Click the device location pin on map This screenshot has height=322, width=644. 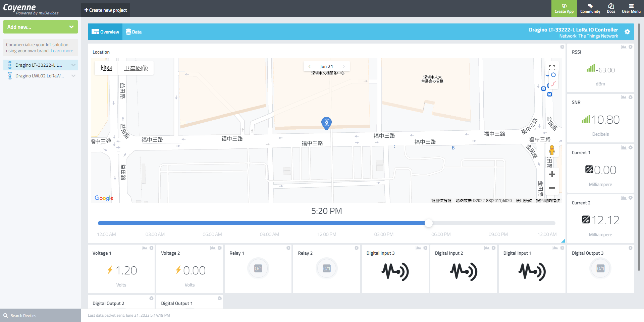[x=326, y=123]
